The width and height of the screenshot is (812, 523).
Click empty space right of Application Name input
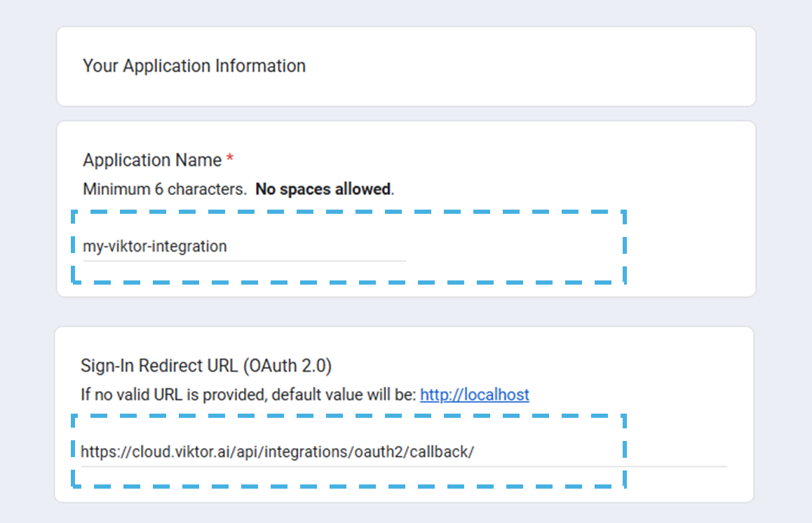(x=512, y=247)
